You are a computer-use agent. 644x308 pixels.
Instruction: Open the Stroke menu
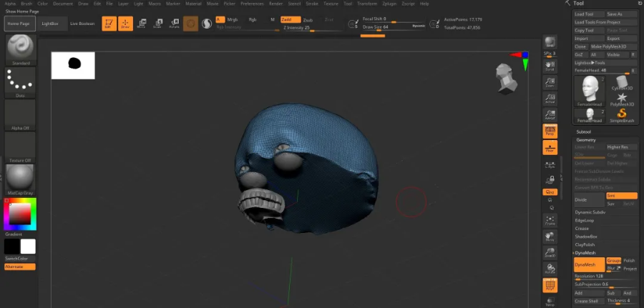(312, 4)
